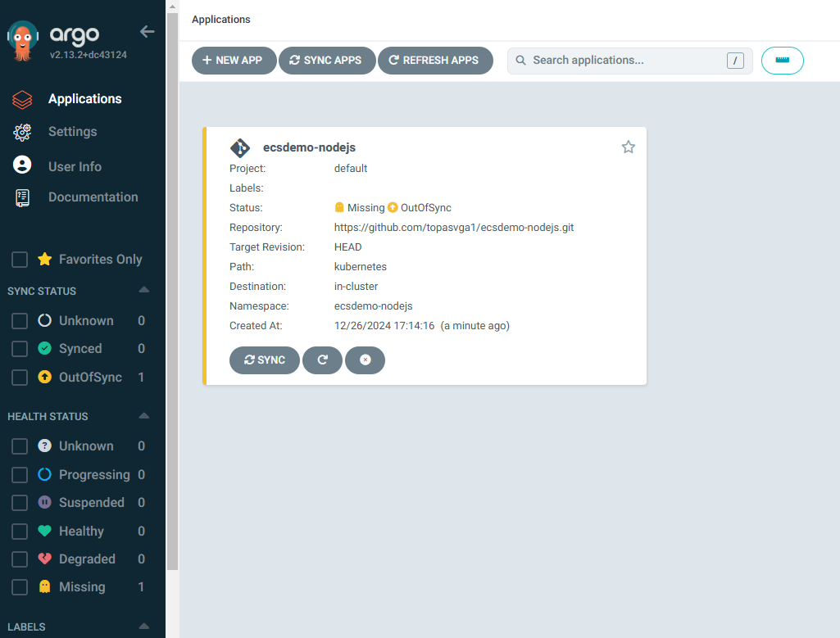Click the Settings gears icon
840x638 pixels.
coord(22,132)
